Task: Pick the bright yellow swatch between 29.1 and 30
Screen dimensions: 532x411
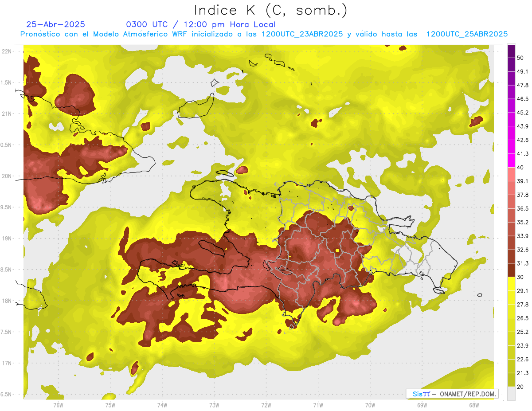Action: point(511,284)
